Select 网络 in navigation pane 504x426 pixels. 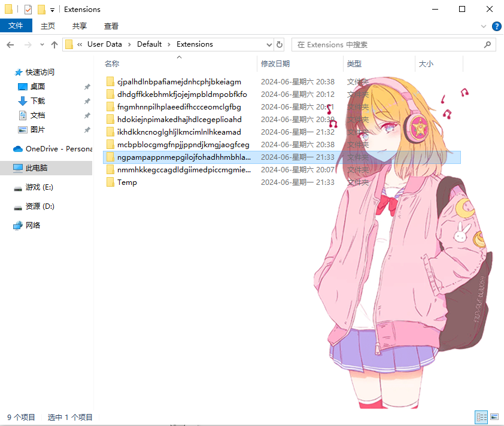(x=33, y=225)
